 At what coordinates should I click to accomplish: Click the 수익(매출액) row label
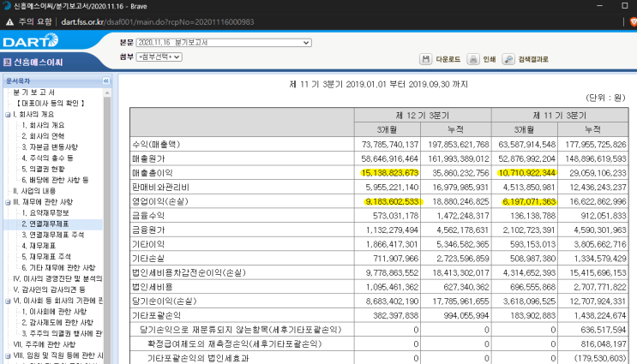tap(156, 145)
